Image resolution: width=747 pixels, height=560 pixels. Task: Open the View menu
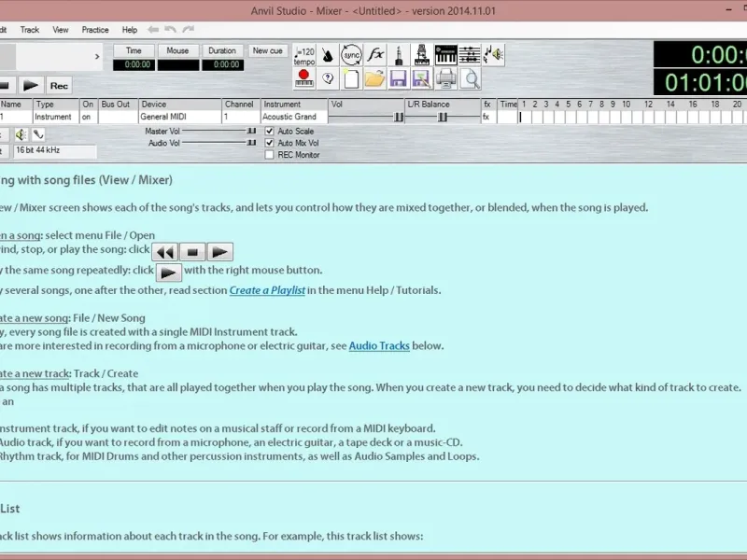(x=61, y=30)
